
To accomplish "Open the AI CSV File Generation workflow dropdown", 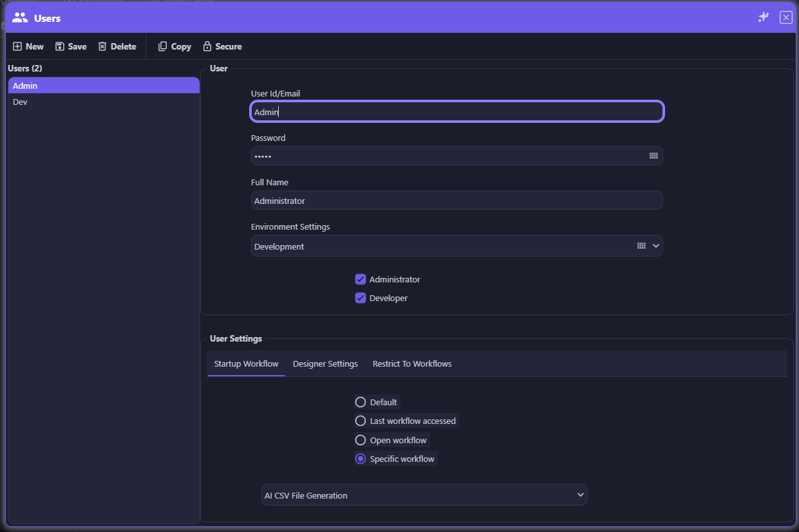I will click(424, 495).
